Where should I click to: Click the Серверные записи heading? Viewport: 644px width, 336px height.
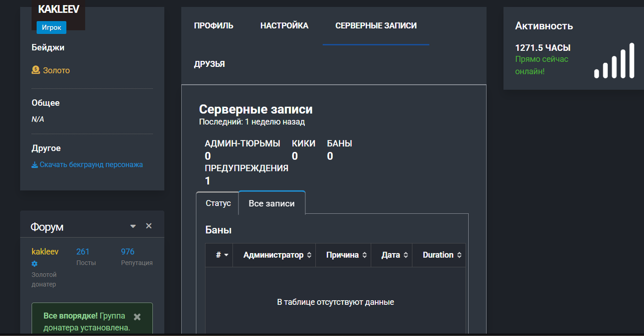[256, 109]
